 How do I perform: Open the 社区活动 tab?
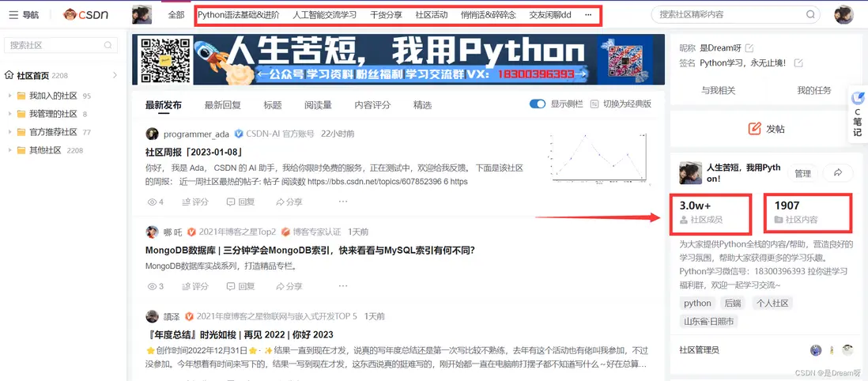[x=431, y=15]
